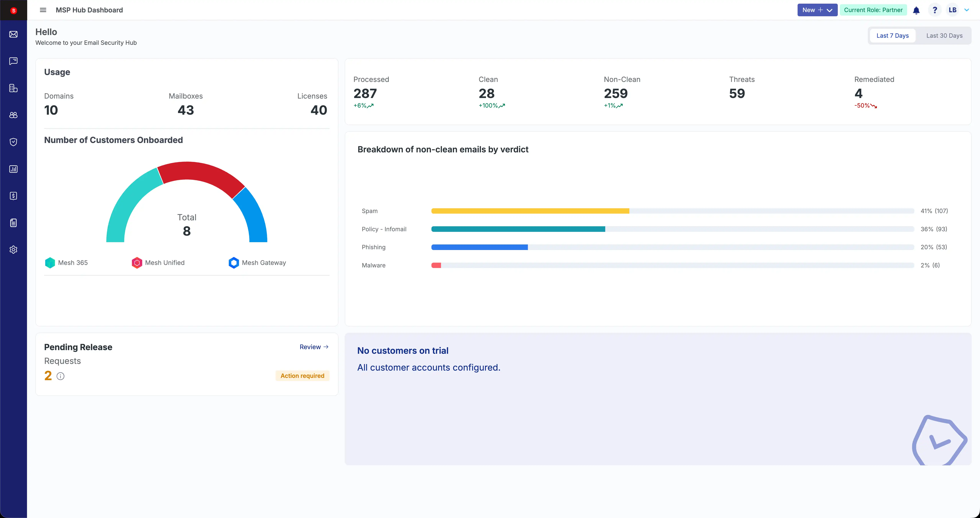
Task: Click the teal Policy - Infomail bar
Action: (518, 229)
